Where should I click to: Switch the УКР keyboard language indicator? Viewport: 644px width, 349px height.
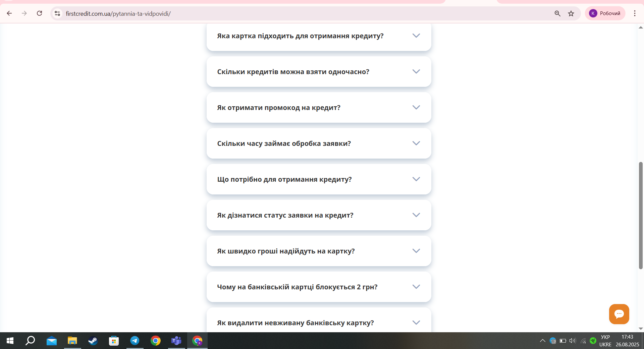[x=605, y=341]
